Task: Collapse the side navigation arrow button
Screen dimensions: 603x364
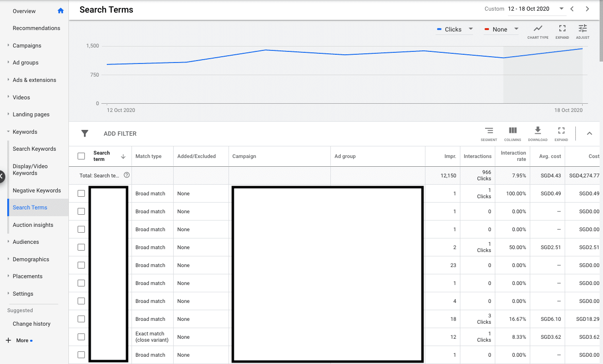Action: click(x=1, y=176)
